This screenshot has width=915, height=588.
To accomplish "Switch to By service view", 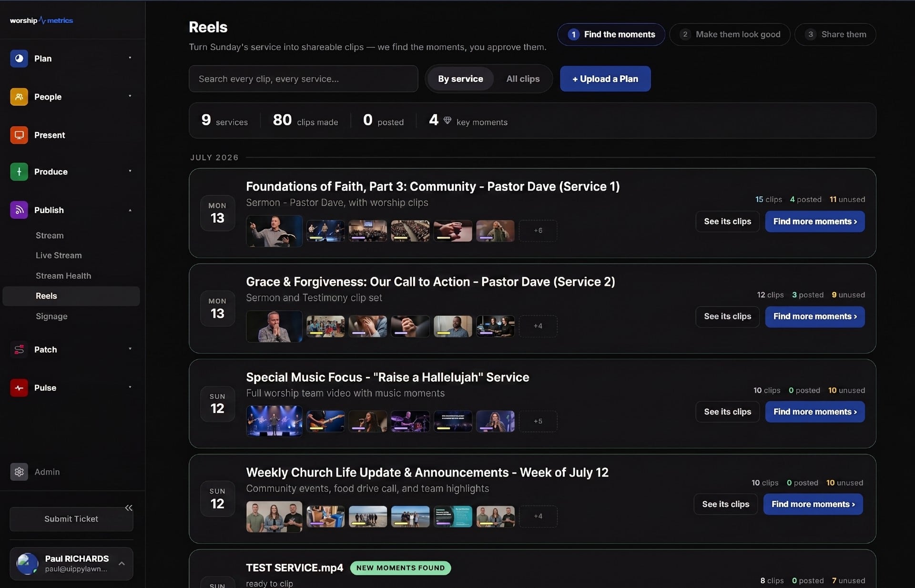I will 460,79.
